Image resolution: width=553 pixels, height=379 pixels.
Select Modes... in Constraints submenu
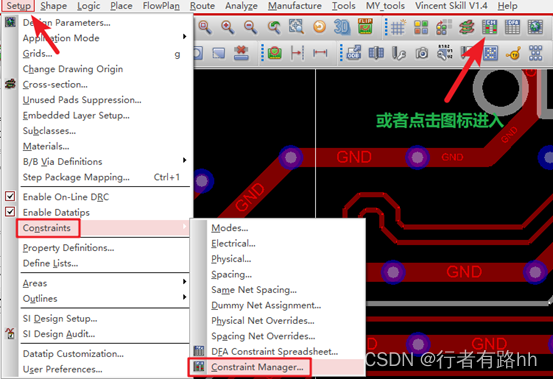[230, 228]
